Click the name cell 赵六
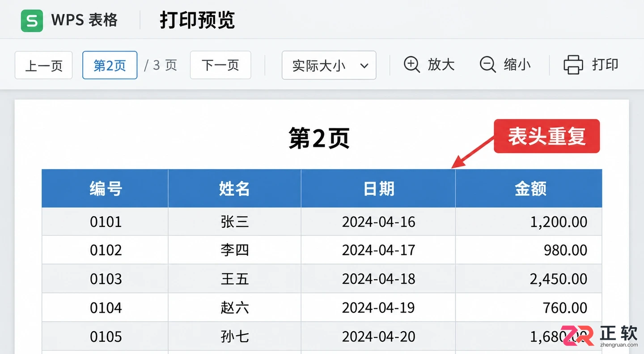The width and height of the screenshot is (644, 354). coord(234,307)
